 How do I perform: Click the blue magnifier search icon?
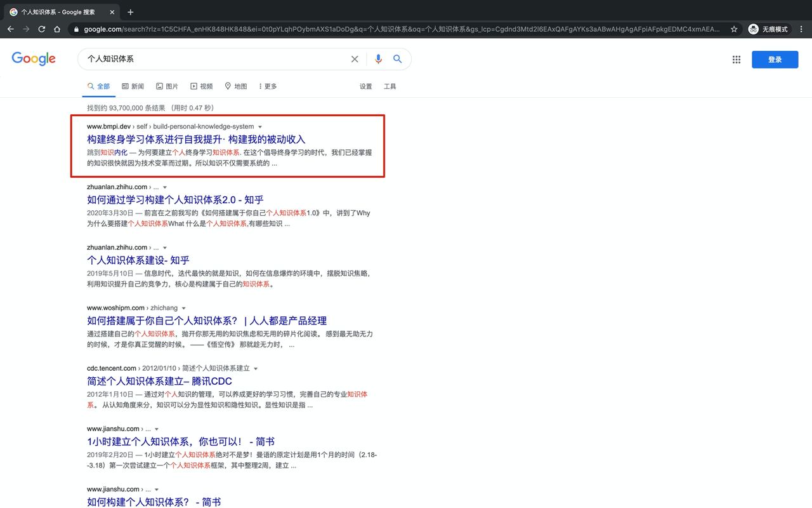pyautogui.click(x=398, y=59)
